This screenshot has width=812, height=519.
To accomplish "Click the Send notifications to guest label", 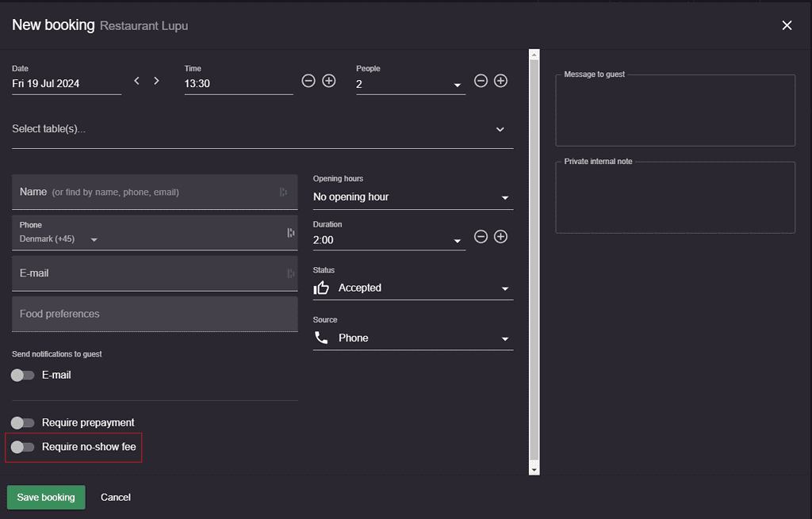I will pos(57,354).
